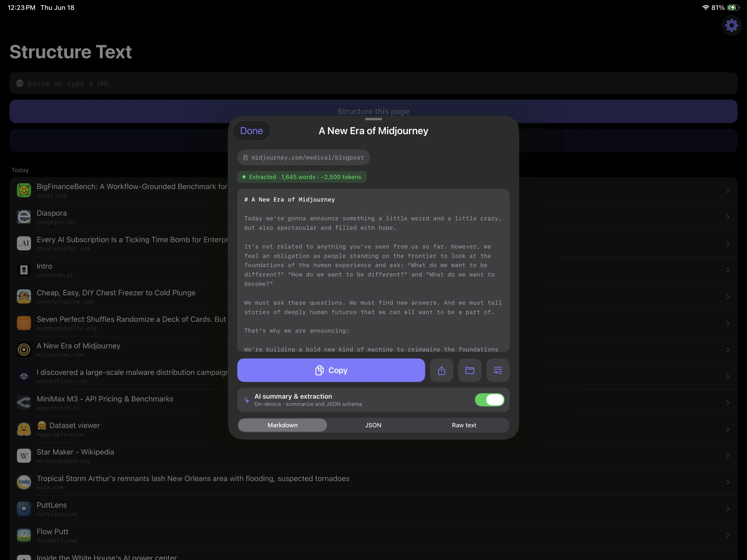Open Inside the White House's AI row
747x560 pixels.
coord(373,555)
